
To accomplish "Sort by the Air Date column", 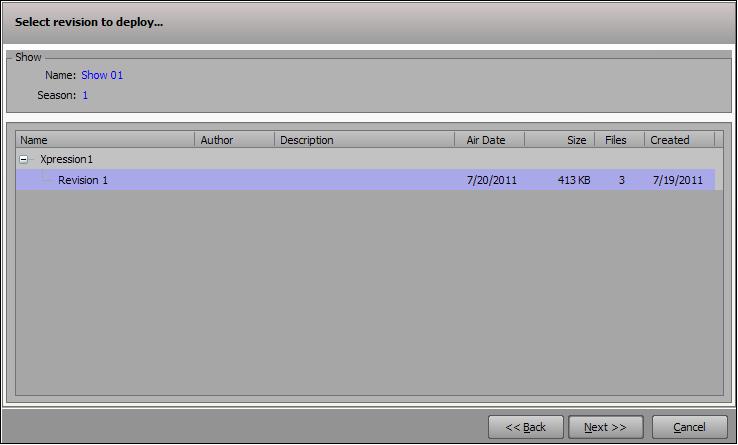I will tap(489, 140).
